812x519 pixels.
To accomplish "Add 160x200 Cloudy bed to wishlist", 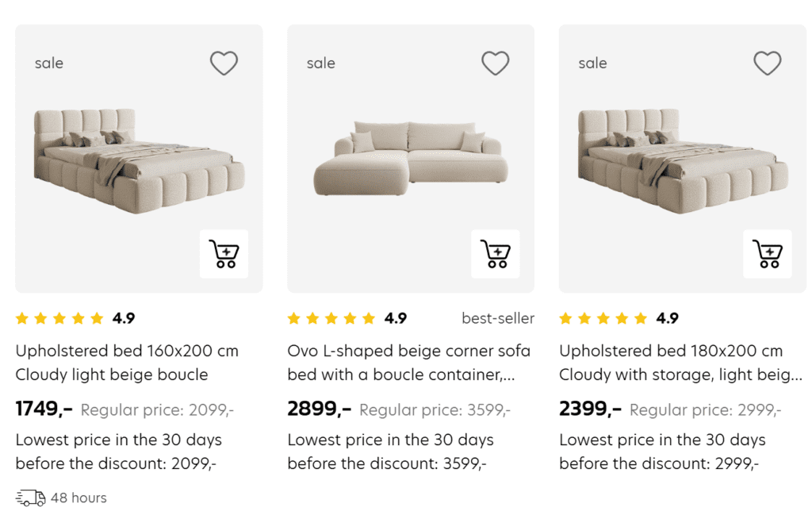I will pyautogui.click(x=224, y=63).
